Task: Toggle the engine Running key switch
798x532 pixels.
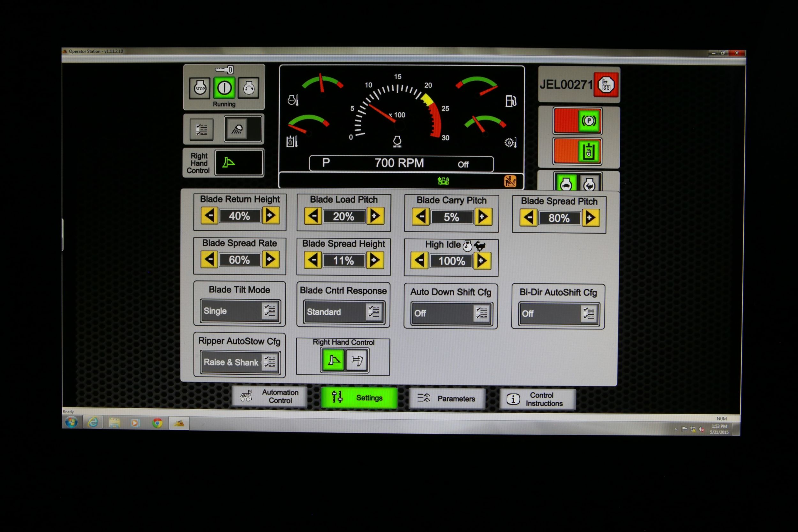Action: click(224, 88)
